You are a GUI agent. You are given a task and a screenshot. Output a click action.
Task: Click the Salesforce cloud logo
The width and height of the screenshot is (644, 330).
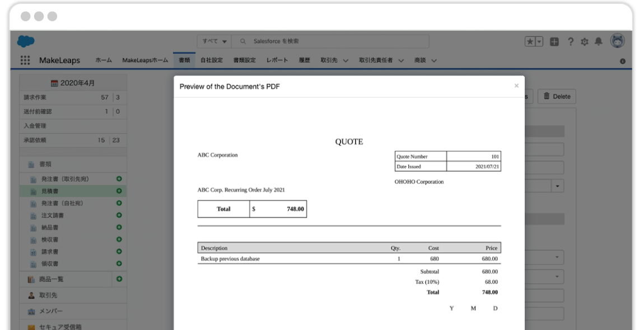tap(26, 41)
